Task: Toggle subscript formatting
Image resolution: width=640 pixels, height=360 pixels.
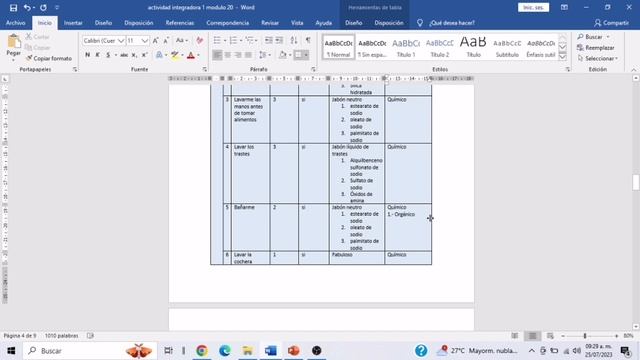Action: pyautogui.click(x=134, y=55)
